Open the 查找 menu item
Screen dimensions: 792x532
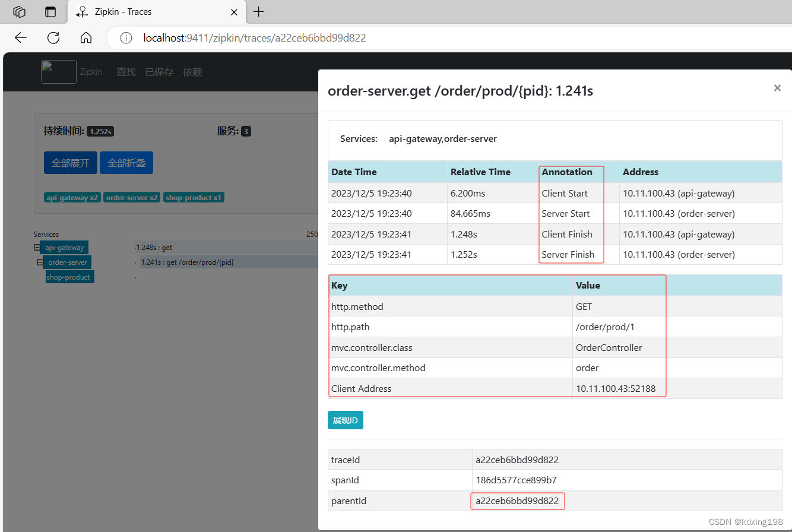(x=126, y=72)
